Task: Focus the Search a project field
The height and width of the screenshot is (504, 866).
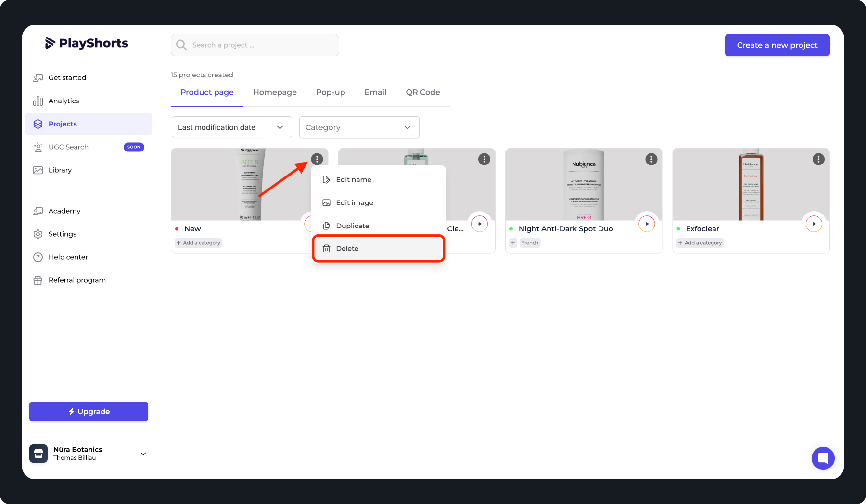Action: (255, 45)
